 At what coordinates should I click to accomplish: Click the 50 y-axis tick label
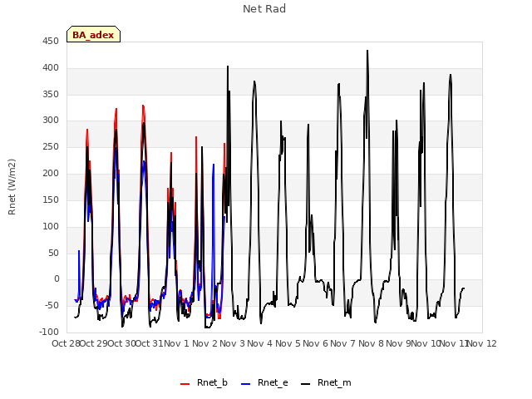click(x=53, y=253)
